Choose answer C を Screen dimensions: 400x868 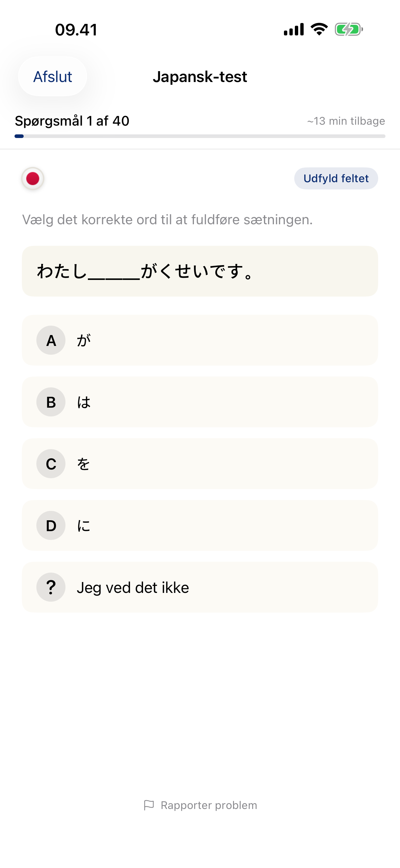pyautogui.click(x=200, y=464)
